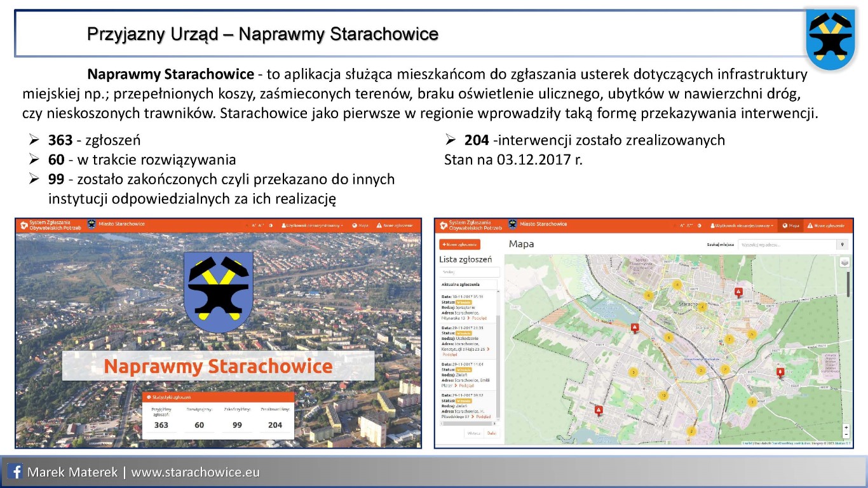Image resolution: width=868 pixels, height=488 pixels.
Task: Click Starachowice coat of arms top-right
Action: [x=830, y=38]
